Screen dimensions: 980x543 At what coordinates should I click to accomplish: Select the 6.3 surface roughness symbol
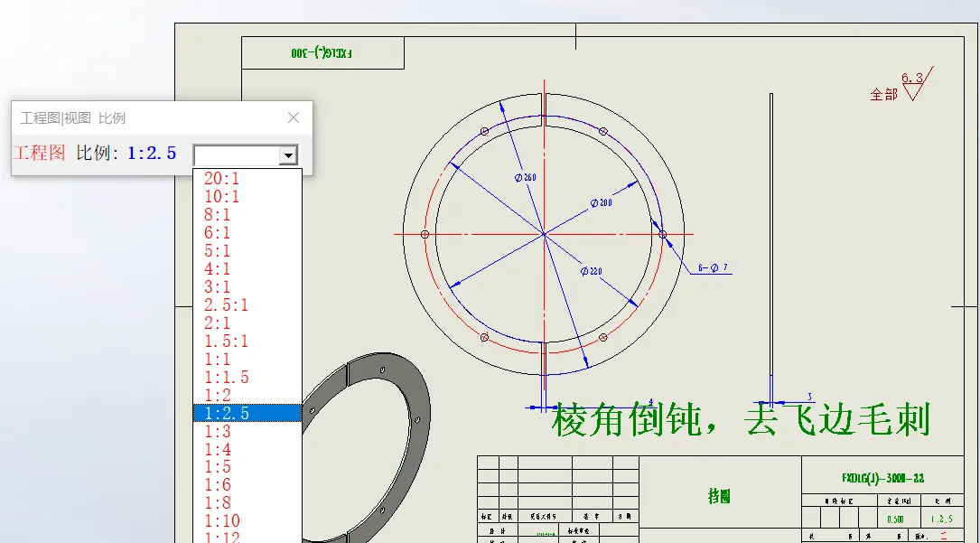[x=916, y=84]
